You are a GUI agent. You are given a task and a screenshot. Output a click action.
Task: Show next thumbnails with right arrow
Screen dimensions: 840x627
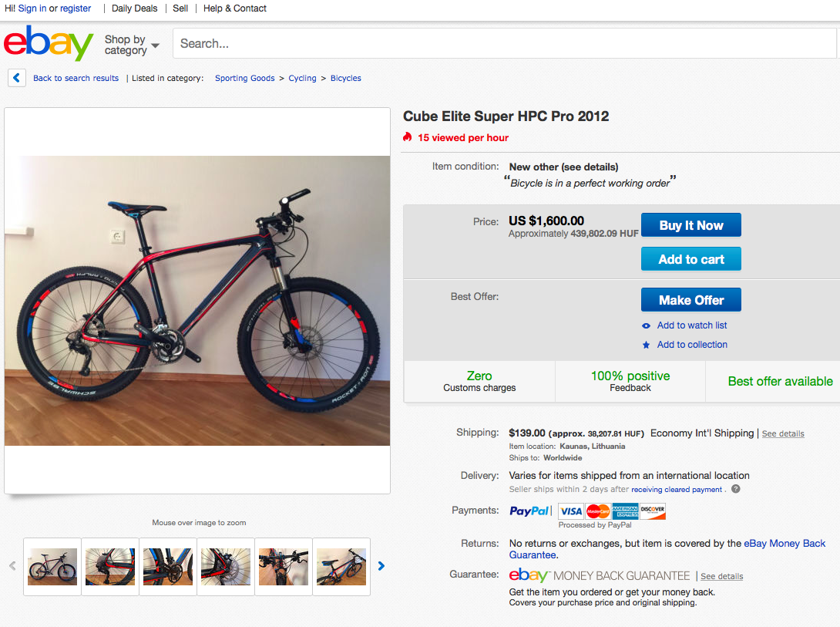[x=381, y=566]
